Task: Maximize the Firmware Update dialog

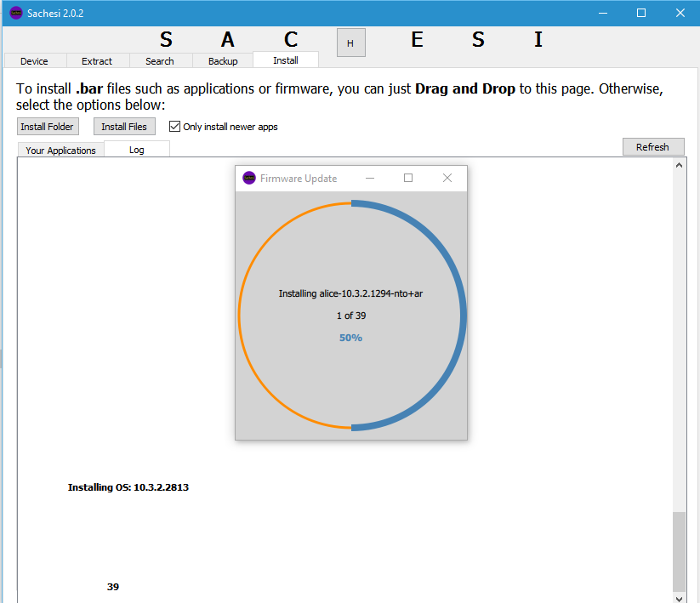Action: [408, 178]
